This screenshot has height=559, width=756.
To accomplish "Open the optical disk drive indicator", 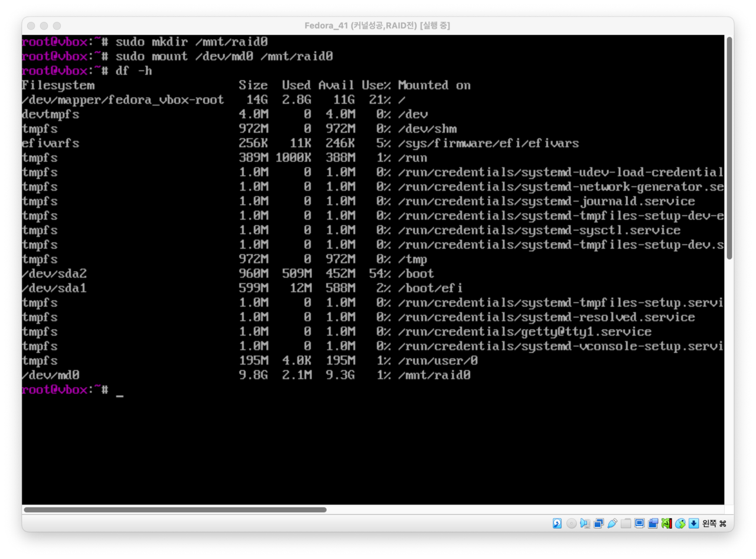I will click(x=571, y=523).
